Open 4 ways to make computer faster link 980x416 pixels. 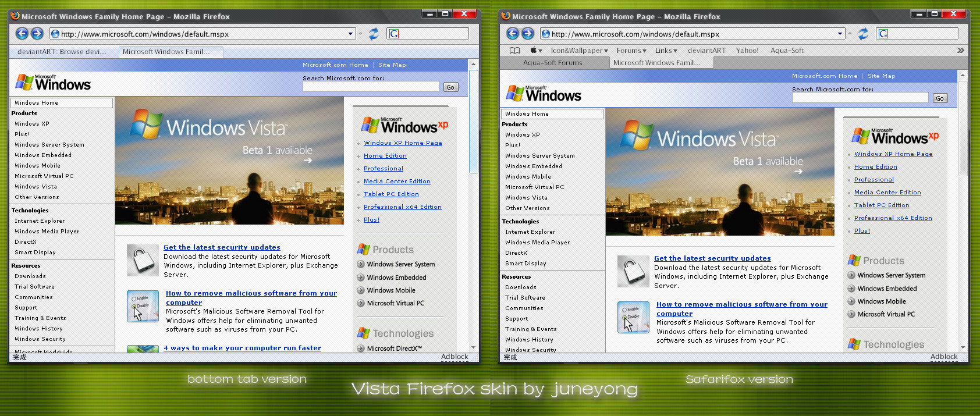coord(242,348)
